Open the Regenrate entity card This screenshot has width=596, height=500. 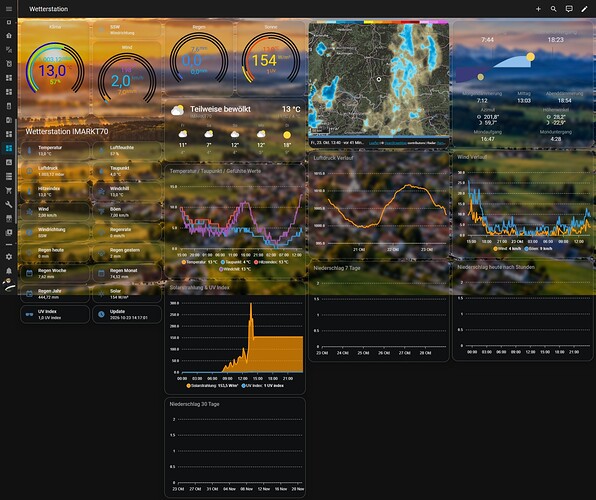(127, 232)
